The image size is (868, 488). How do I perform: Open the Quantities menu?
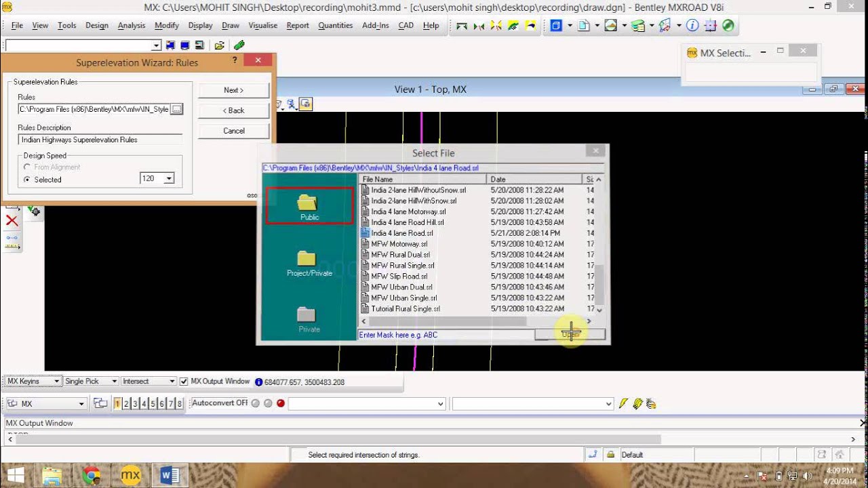tap(335, 26)
